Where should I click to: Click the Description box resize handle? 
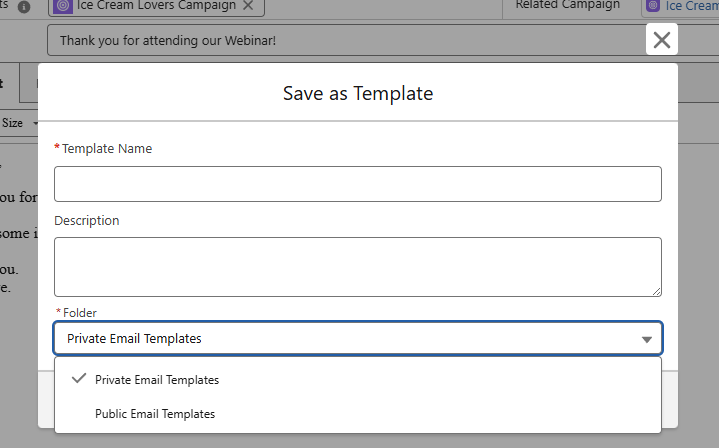click(656, 291)
